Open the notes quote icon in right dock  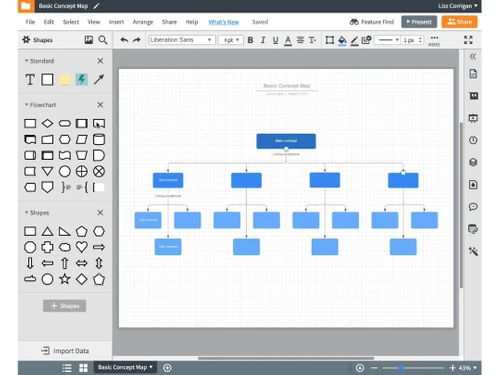click(x=473, y=96)
